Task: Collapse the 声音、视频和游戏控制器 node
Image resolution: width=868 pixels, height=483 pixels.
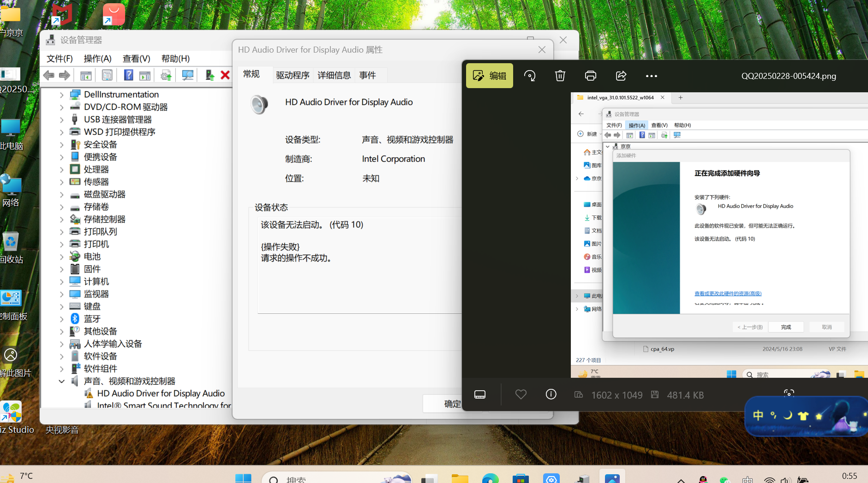Action: 61,381
